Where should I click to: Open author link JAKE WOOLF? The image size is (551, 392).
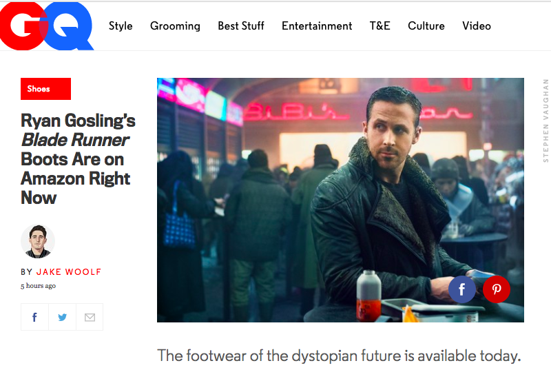click(x=69, y=271)
